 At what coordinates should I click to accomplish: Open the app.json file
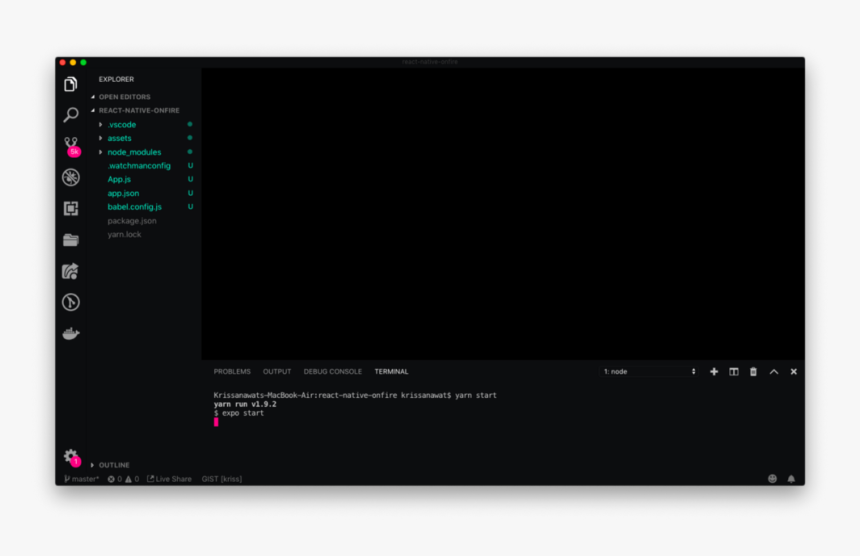point(123,193)
